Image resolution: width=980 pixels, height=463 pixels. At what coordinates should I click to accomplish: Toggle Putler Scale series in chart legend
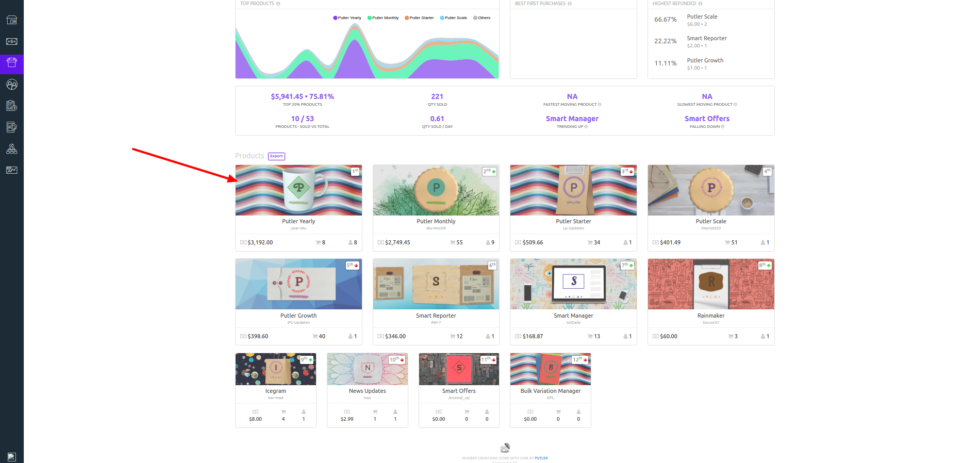pyautogui.click(x=454, y=18)
